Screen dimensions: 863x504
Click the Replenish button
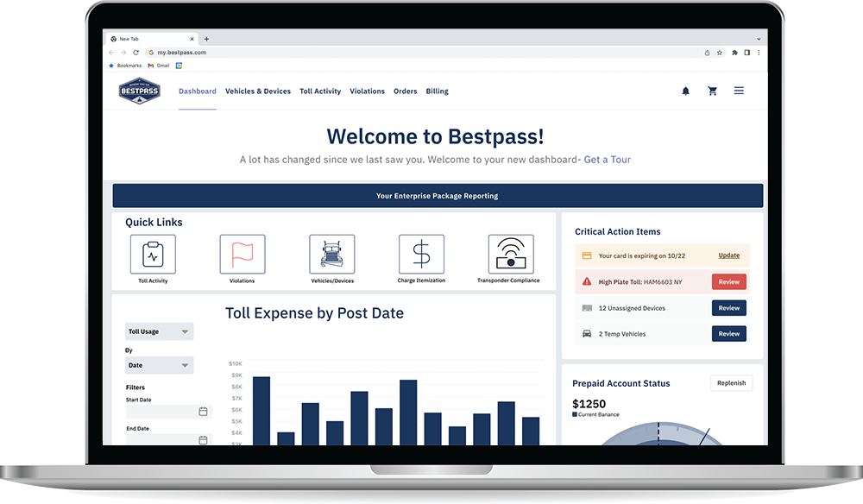[x=731, y=383]
